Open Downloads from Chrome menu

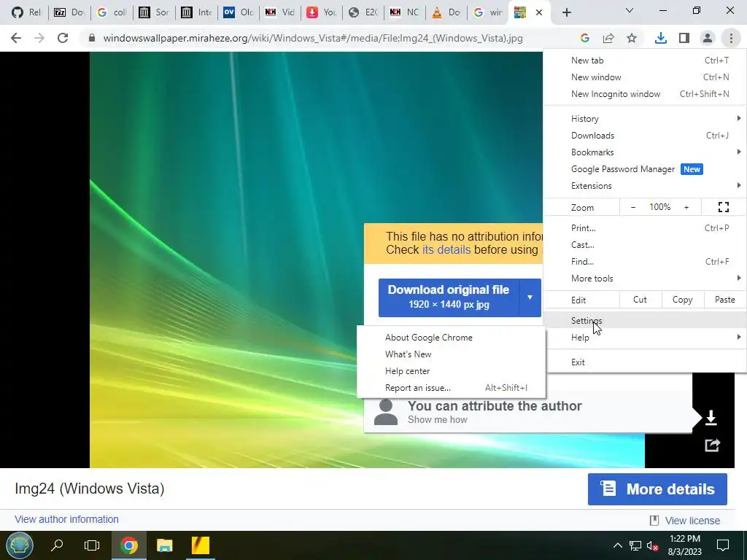[645, 135]
